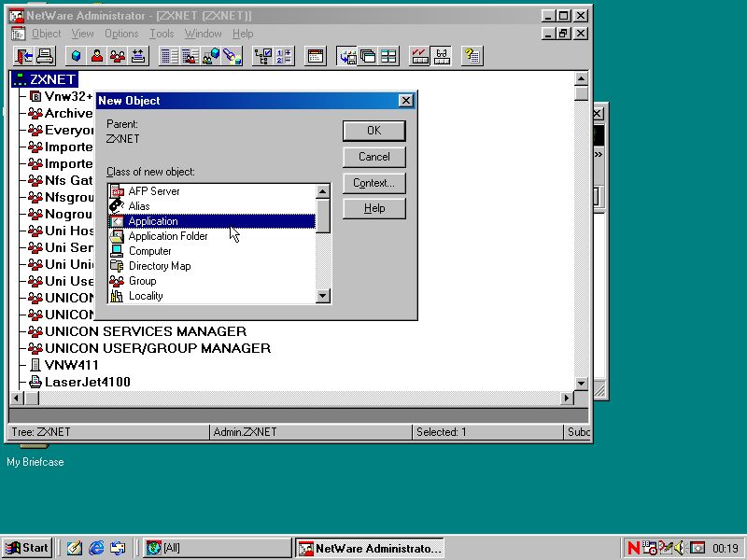747x560 pixels.
Task: Open the Options menu
Action: [x=121, y=34]
